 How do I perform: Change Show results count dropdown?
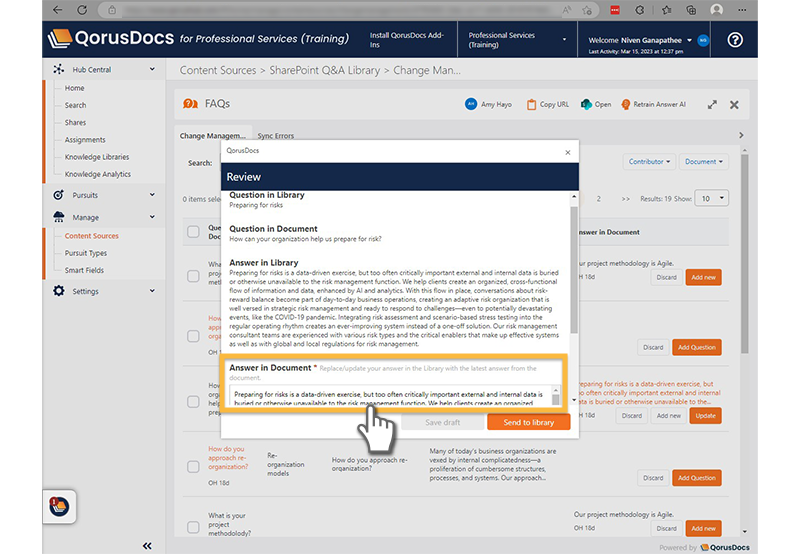tap(713, 198)
